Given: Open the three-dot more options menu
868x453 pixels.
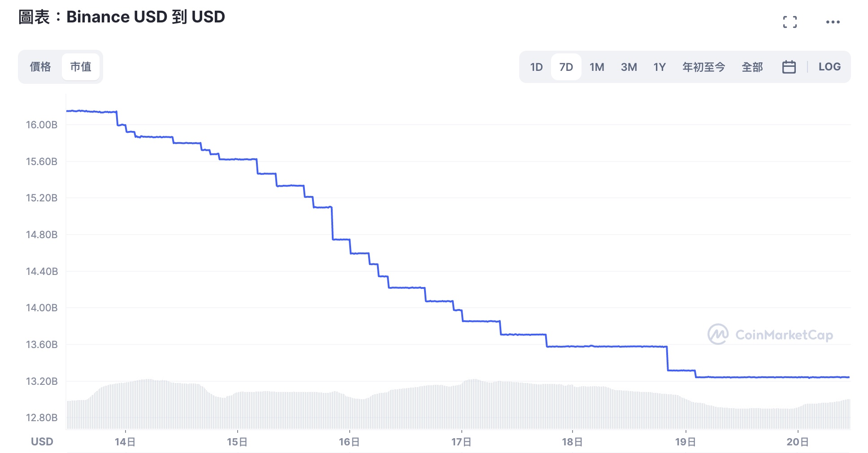Looking at the screenshot, I should point(833,22).
